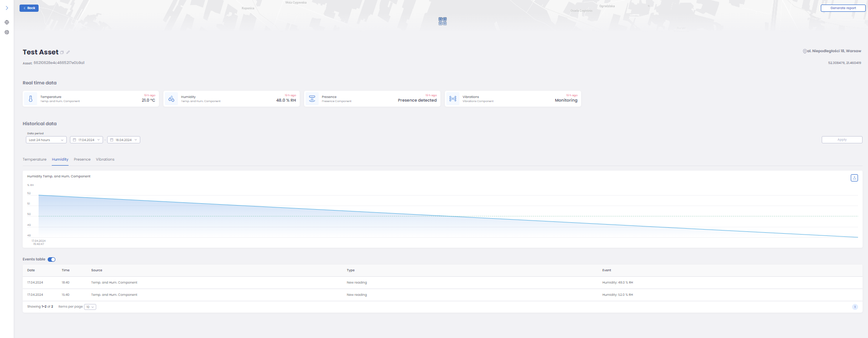868x338 pixels.
Task: Click the Generate report button
Action: pyautogui.click(x=843, y=8)
